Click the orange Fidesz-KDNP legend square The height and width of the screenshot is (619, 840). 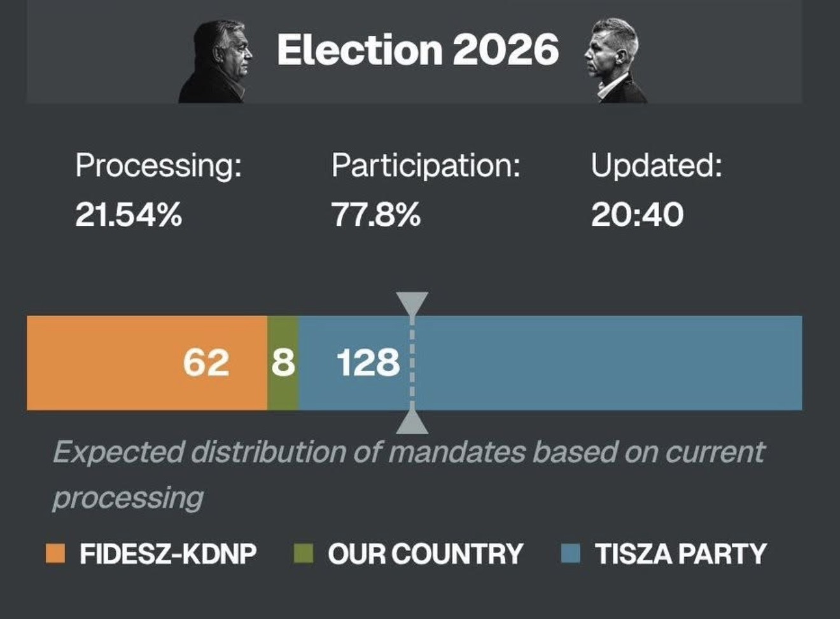point(55,553)
